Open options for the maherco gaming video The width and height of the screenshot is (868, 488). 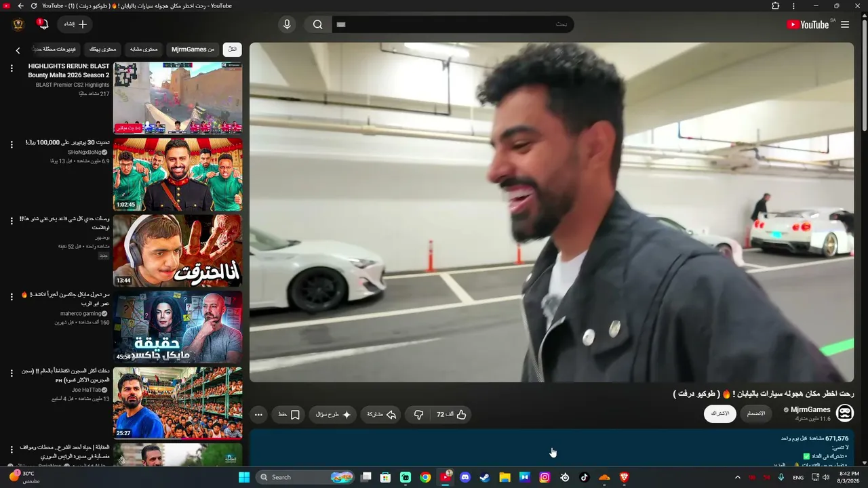(x=12, y=297)
